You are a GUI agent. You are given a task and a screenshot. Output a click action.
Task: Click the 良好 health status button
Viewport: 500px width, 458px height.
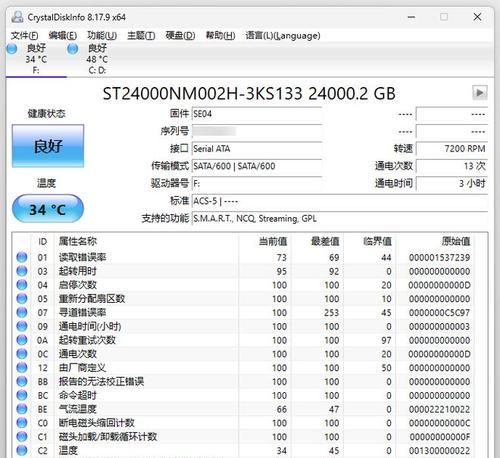click(x=48, y=146)
